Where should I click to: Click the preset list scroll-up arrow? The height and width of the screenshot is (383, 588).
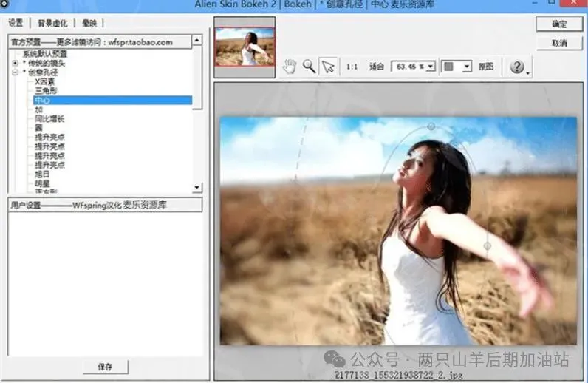[197, 40]
